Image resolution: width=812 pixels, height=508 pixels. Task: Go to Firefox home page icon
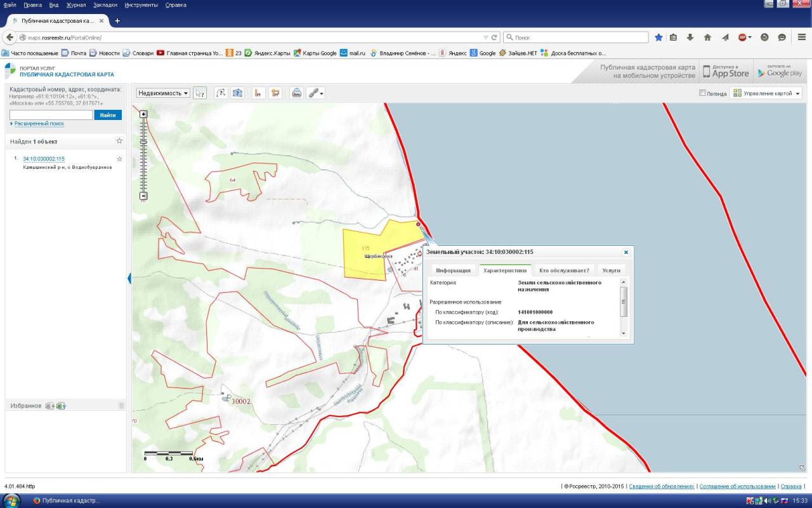(707, 37)
